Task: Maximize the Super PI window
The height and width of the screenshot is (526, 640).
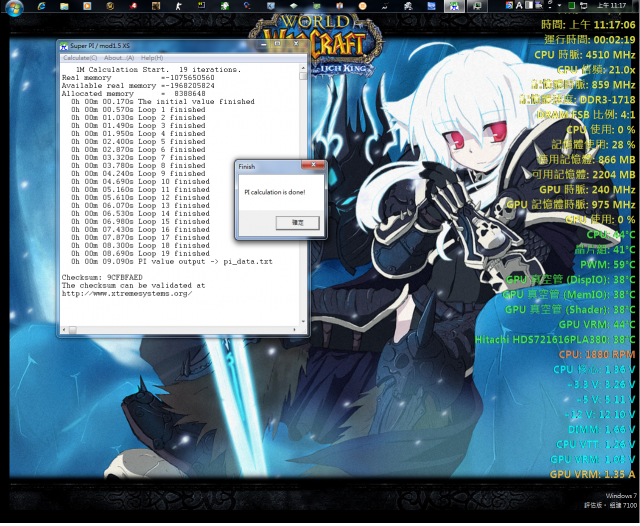Action: [x=278, y=44]
